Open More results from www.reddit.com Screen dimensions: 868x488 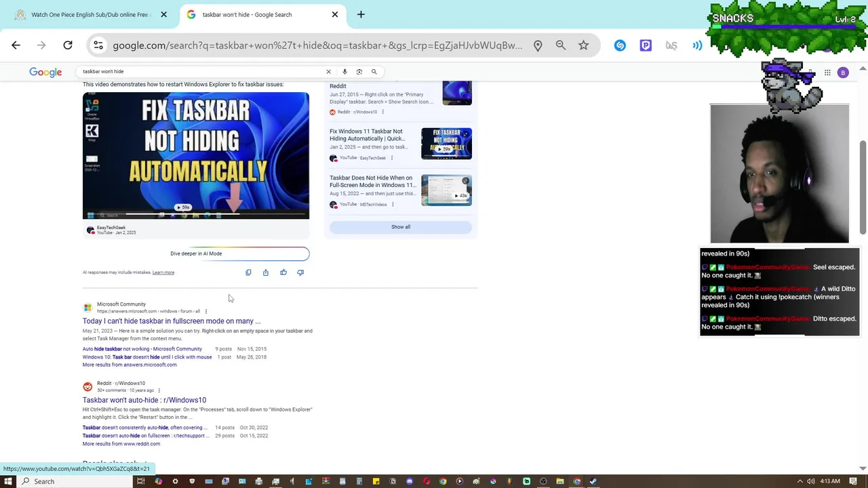(x=121, y=444)
